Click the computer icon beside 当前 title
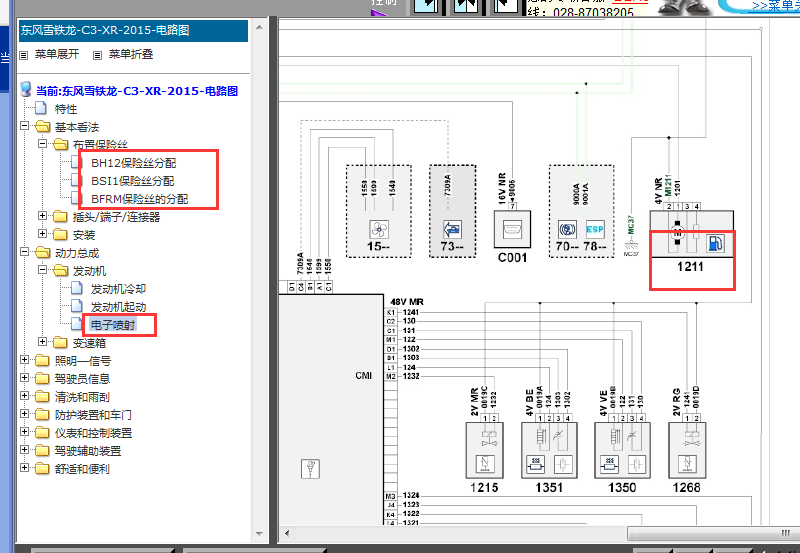The height and width of the screenshot is (553, 800). coord(26,90)
